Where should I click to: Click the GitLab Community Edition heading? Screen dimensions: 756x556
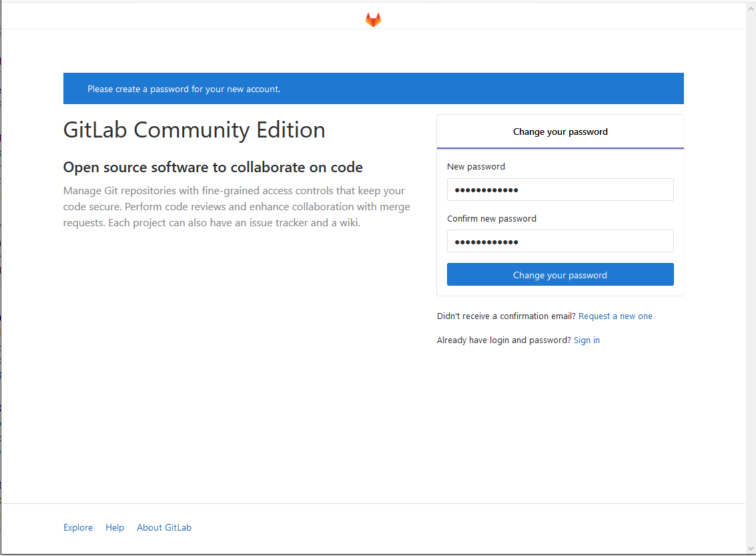coord(194,130)
